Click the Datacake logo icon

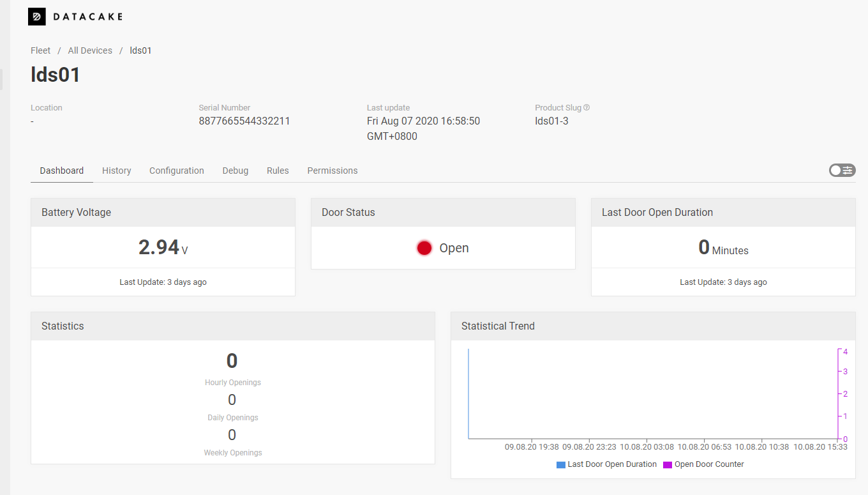(37, 17)
